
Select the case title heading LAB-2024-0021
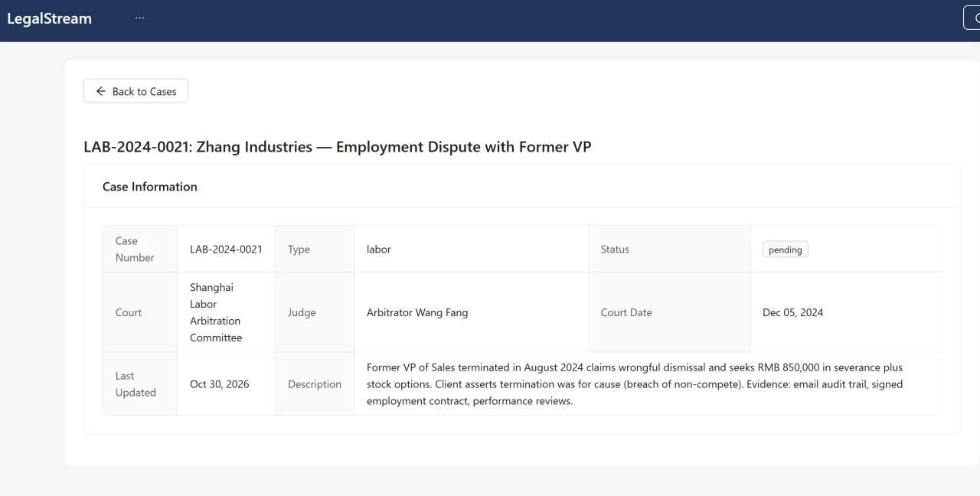[338, 146]
